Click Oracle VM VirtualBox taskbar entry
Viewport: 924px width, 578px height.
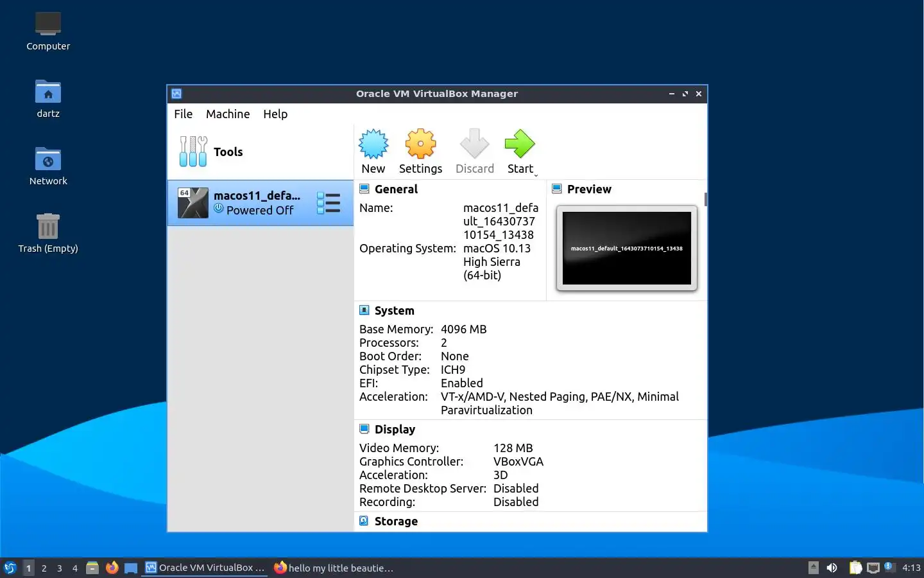click(205, 568)
